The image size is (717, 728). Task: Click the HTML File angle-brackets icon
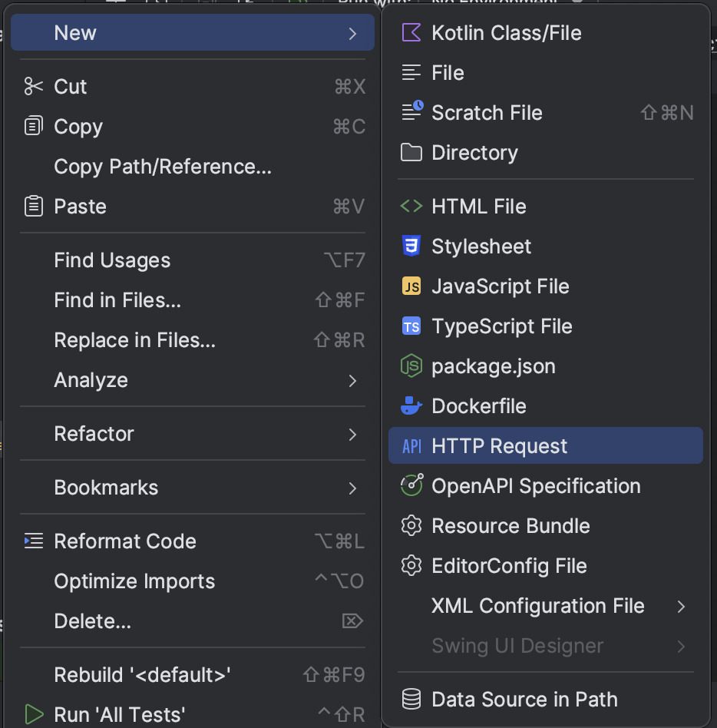[411, 206]
